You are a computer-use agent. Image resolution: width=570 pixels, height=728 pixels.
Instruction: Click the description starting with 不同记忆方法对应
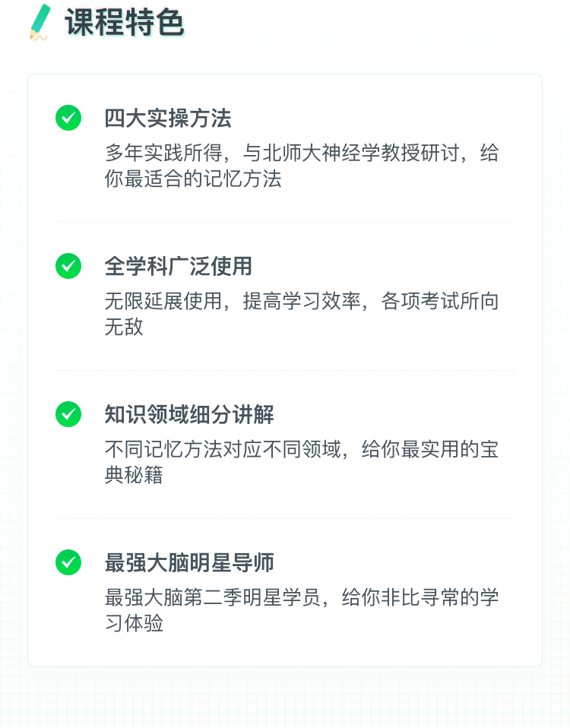pyautogui.click(x=302, y=462)
